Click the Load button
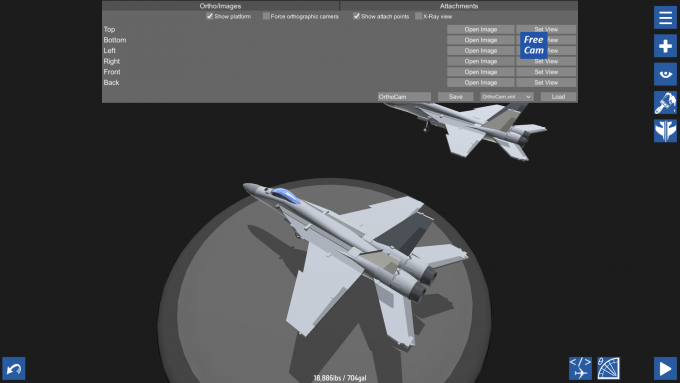This screenshot has width=680, height=383. coord(558,97)
